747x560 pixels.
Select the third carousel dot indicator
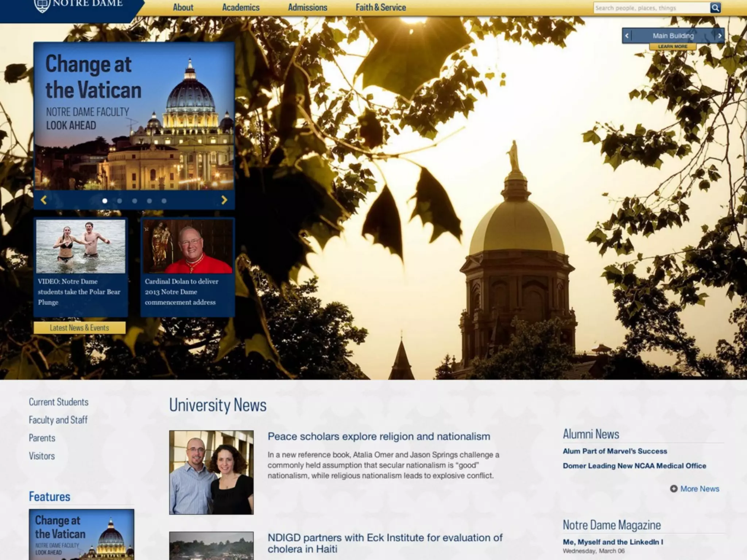coord(135,201)
